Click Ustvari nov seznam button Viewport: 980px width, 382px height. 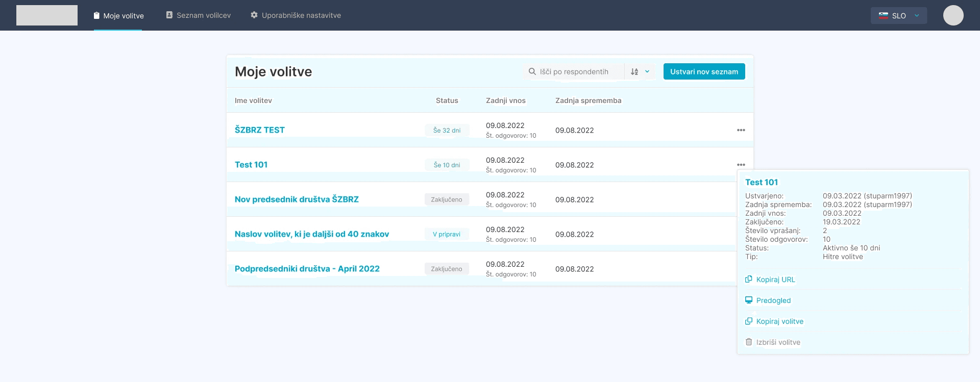704,71
